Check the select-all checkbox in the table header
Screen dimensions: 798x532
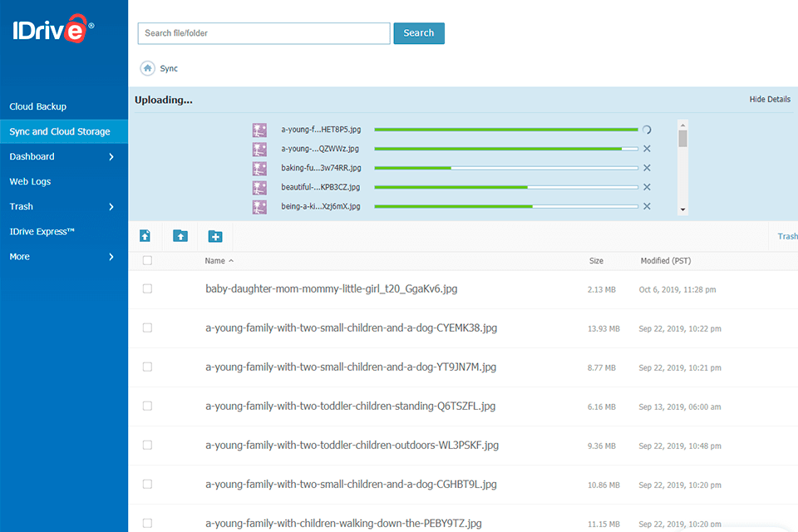[147, 260]
